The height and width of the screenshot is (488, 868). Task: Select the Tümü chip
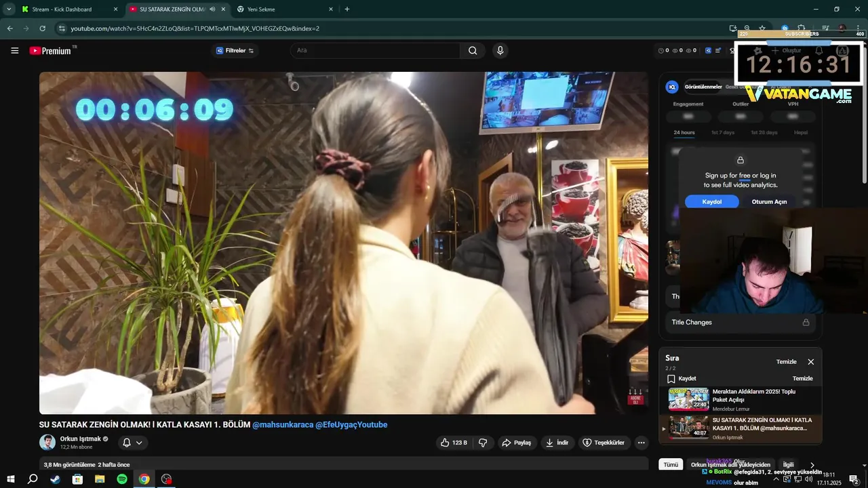point(671,465)
